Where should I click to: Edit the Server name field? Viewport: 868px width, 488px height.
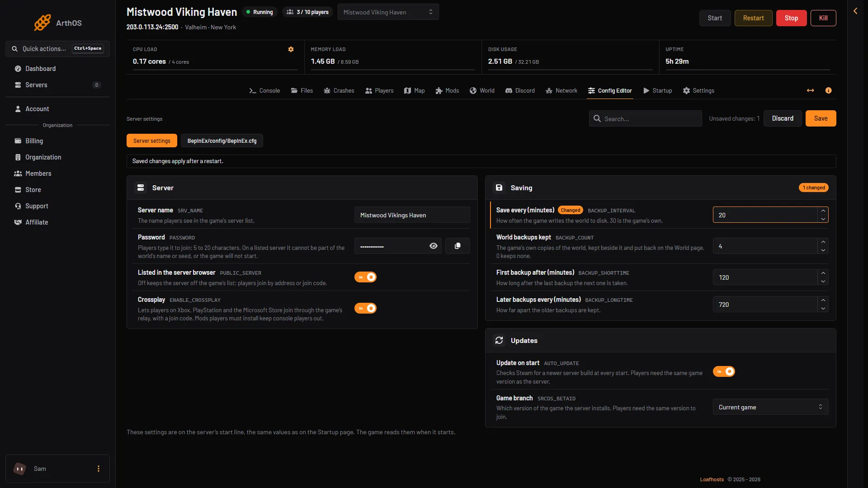[412, 215]
